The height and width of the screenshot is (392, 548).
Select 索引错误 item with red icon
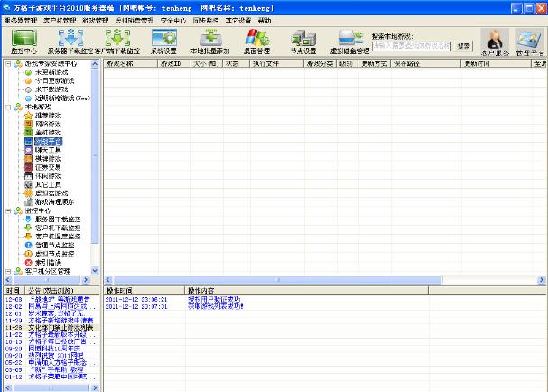coord(51,262)
